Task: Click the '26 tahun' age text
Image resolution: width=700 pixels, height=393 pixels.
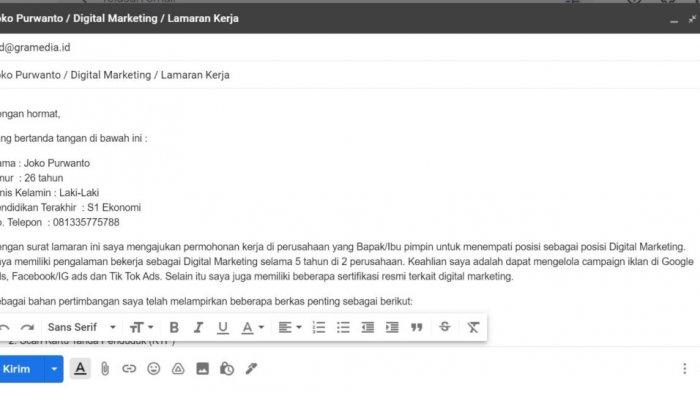Action: pyautogui.click(x=44, y=178)
